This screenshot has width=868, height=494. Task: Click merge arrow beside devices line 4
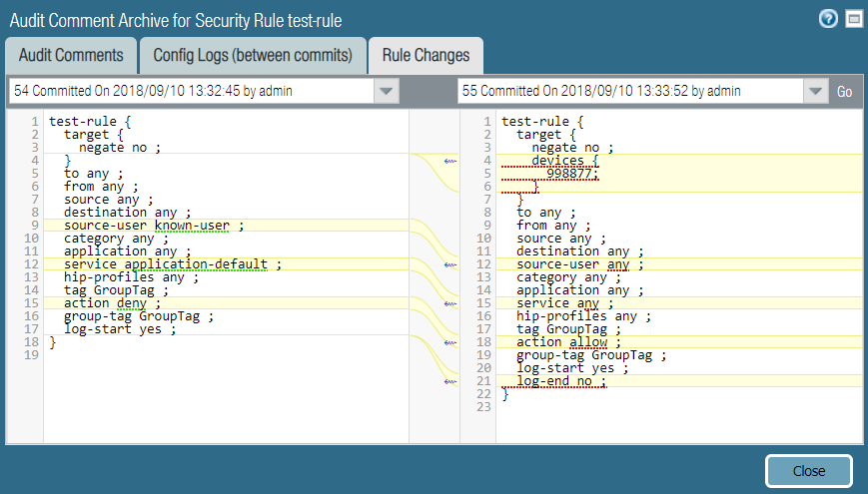coord(449,161)
